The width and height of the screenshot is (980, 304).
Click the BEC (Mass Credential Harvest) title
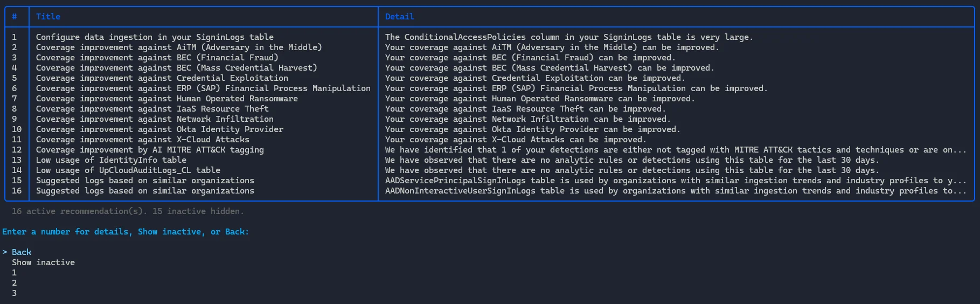[x=176, y=68]
